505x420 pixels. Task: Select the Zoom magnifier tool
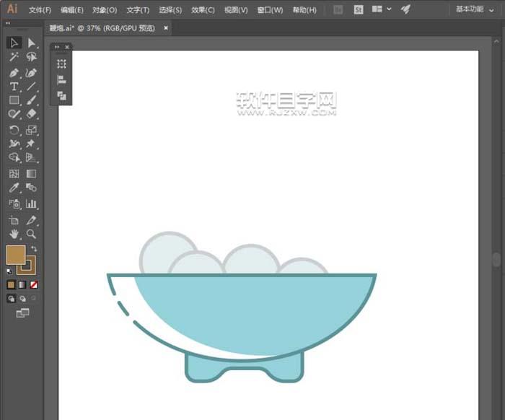[31, 235]
